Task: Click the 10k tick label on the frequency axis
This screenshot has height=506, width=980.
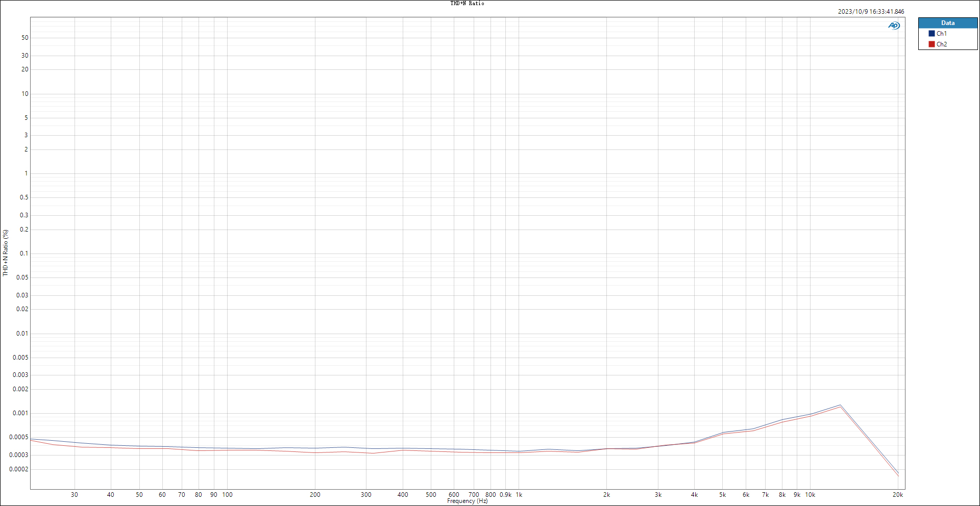Action: (x=810, y=495)
